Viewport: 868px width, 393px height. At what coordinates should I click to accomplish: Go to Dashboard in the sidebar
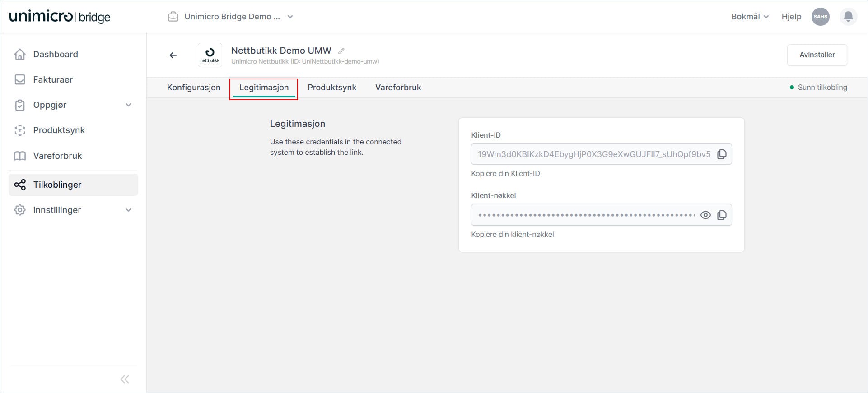55,54
